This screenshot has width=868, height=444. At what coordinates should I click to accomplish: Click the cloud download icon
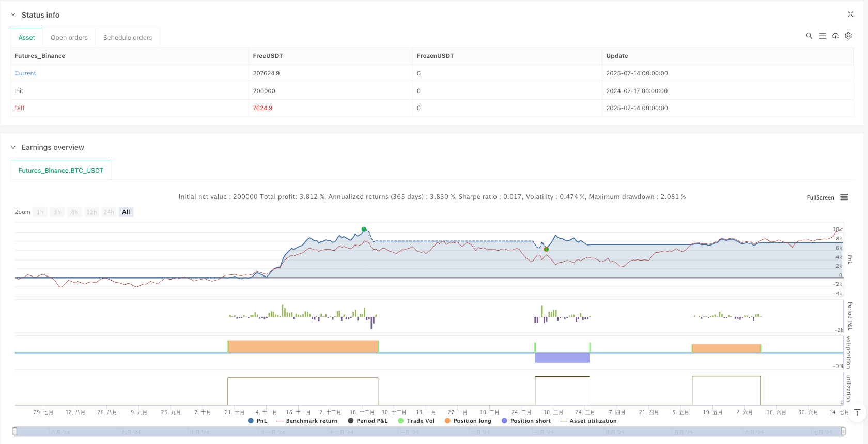835,36
